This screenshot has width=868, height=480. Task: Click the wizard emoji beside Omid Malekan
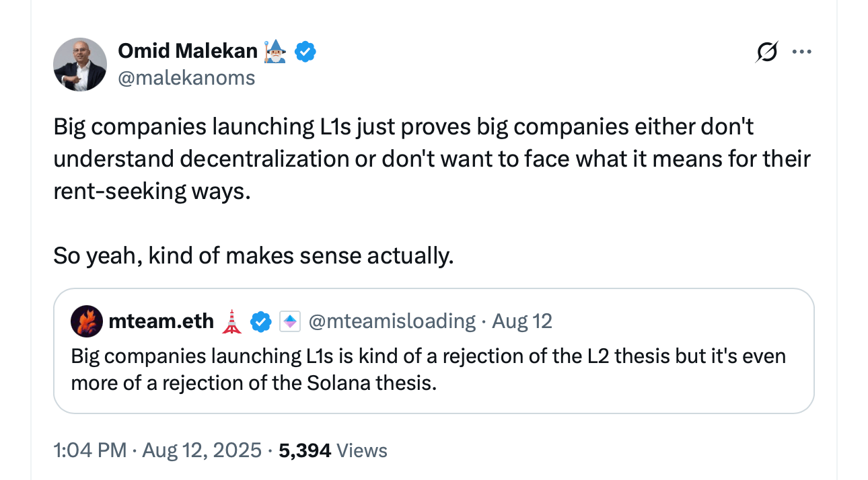coord(275,51)
